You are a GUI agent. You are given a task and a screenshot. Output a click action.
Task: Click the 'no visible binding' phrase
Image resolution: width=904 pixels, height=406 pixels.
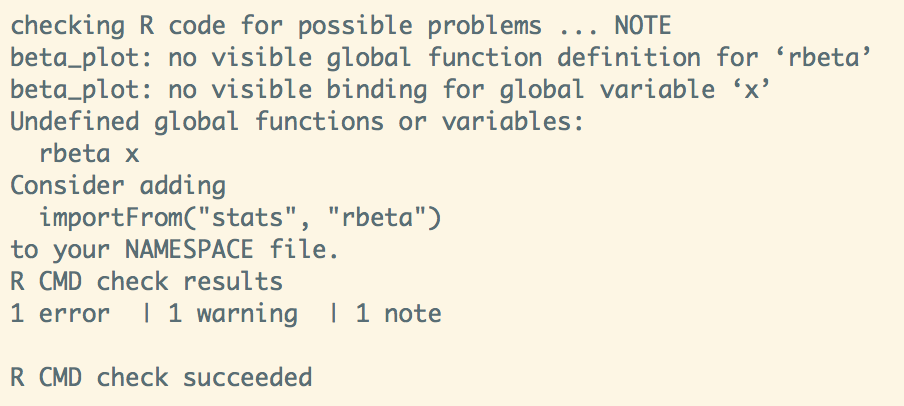(x=297, y=91)
